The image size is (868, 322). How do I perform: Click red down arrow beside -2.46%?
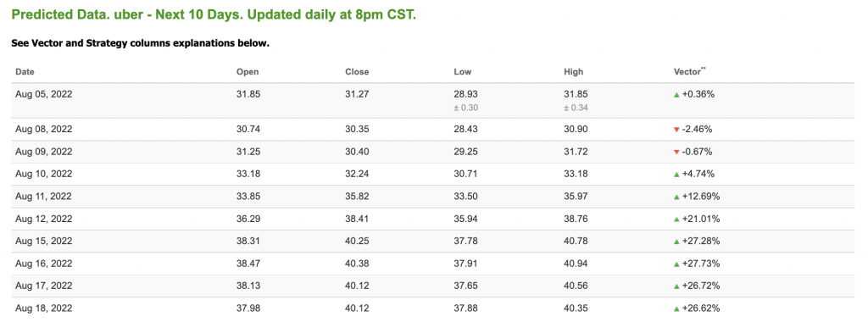pos(676,130)
